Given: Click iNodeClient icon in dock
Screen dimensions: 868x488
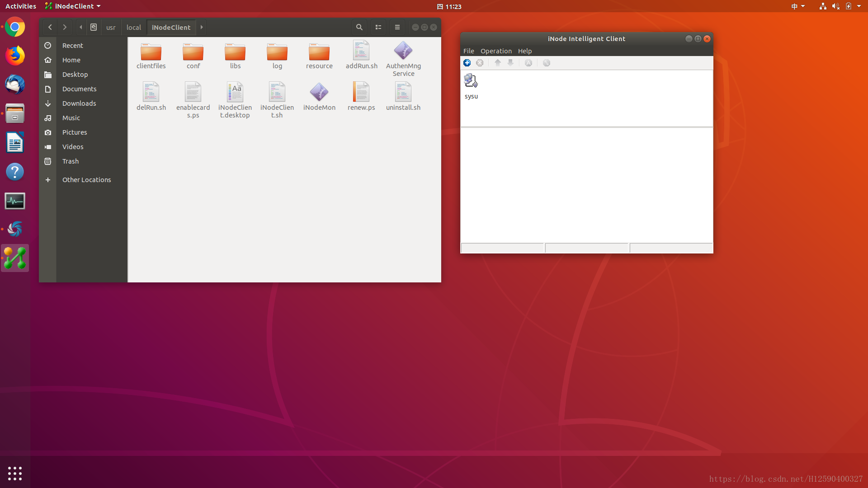Looking at the screenshot, I should [x=15, y=258].
